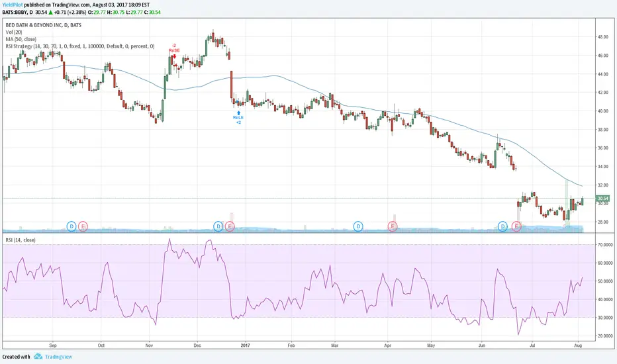Click the Apr label on time axis
This screenshot has height=364, width=617.
pyautogui.click(x=387, y=345)
